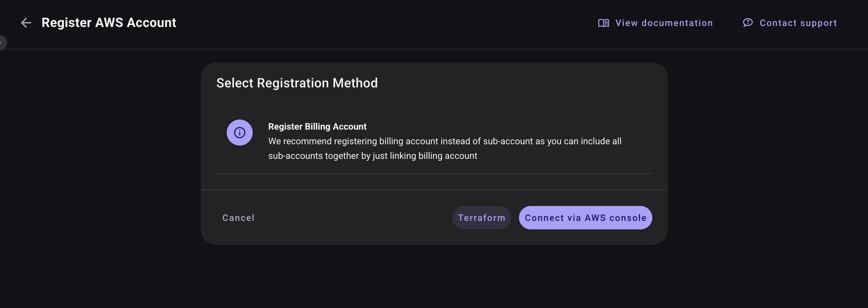The height and width of the screenshot is (308, 868).
Task: Click the purple info circle icon
Action: [x=239, y=133]
